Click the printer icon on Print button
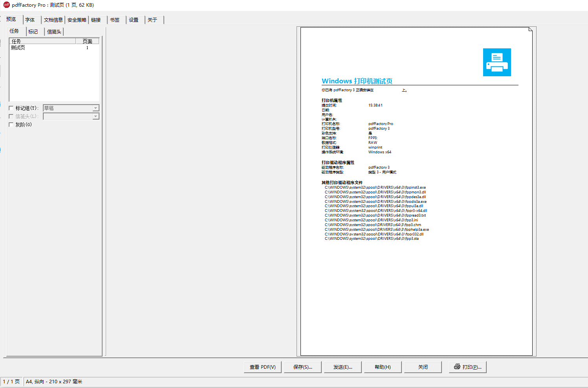 [x=457, y=367]
